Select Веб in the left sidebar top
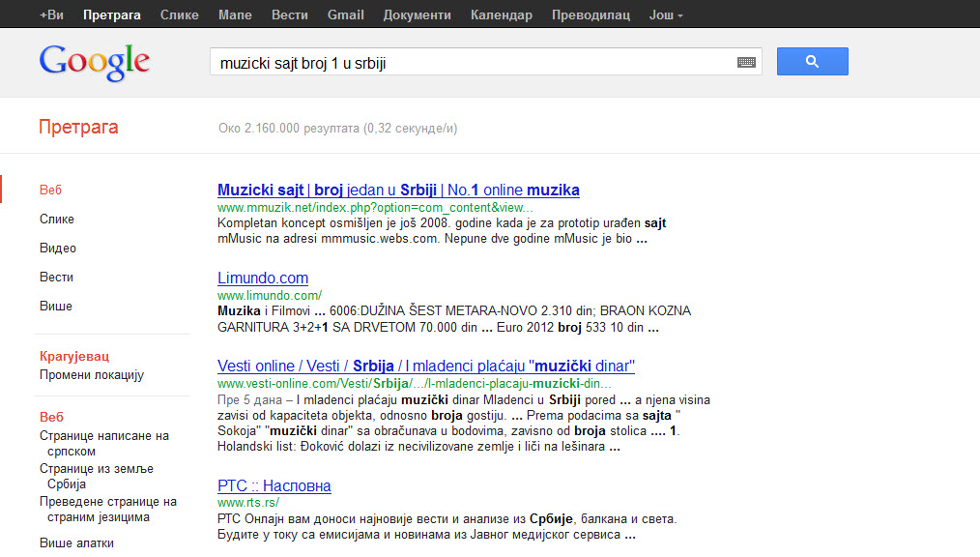Image resolution: width=980 pixels, height=557 pixels. coord(50,190)
